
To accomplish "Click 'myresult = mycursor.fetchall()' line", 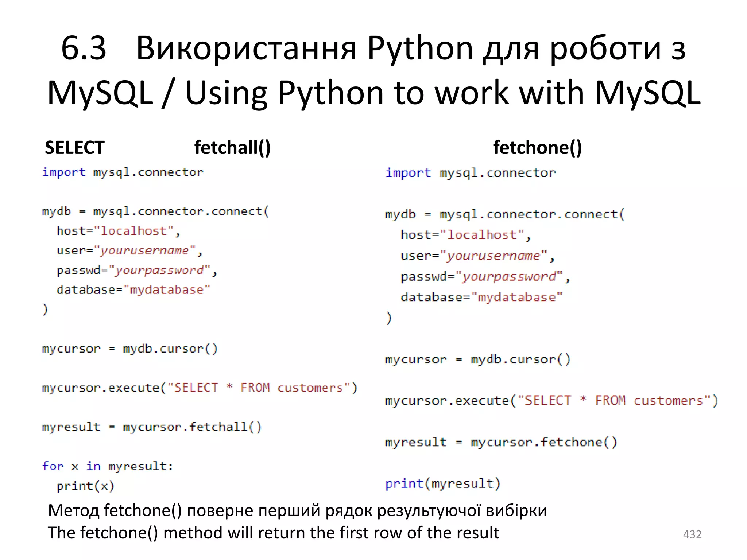I will [x=152, y=427].
